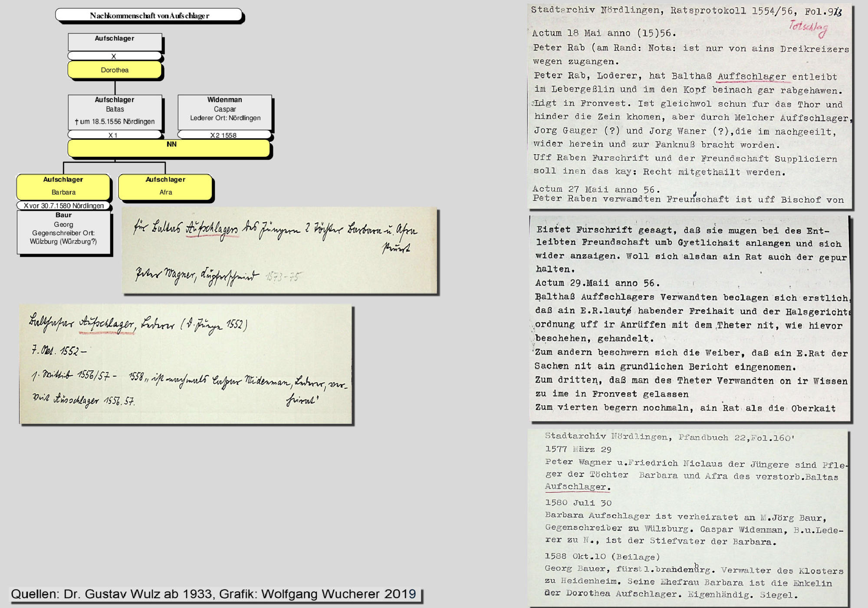Click the underlined 'Auffschlager' in Ratsprotokoll text

[752, 77]
